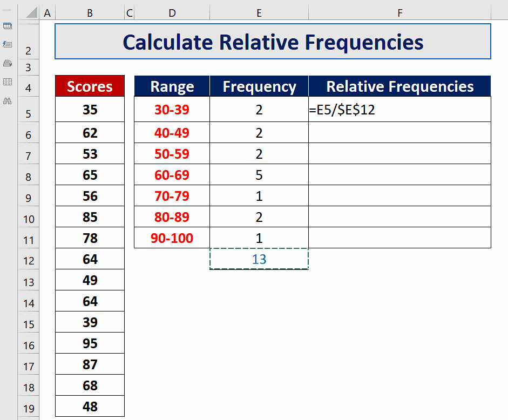Select the Relative Frequencies header cell
Viewport: 508px width, 420px height.
[x=399, y=86]
